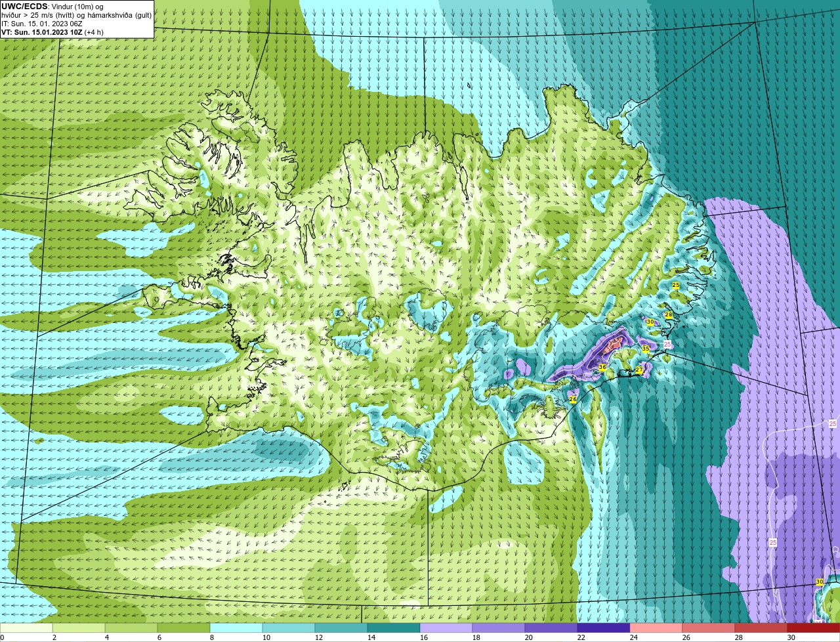
Task: Click the yellow gust marker labeled 28
Action: tap(669, 315)
